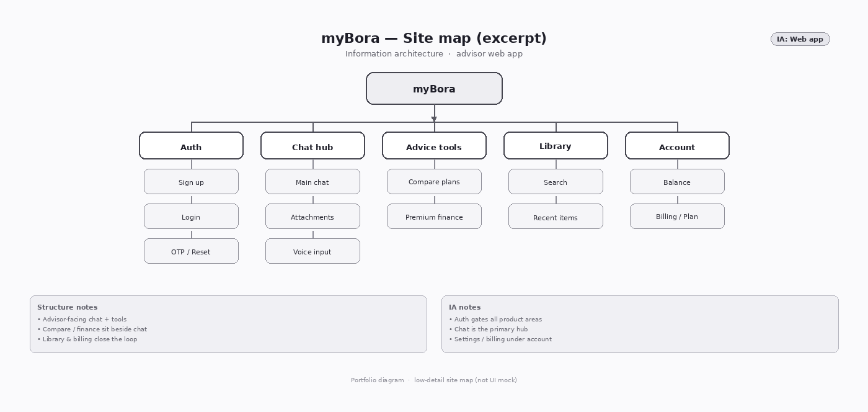This screenshot has width=868, height=412.
Task: Click the note Advisor-facing chat + tools
Action: tap(82, 319)
